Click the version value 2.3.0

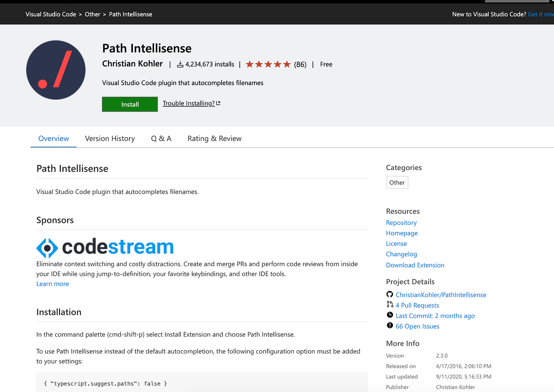pyautogui.click(x=441, y=356)
